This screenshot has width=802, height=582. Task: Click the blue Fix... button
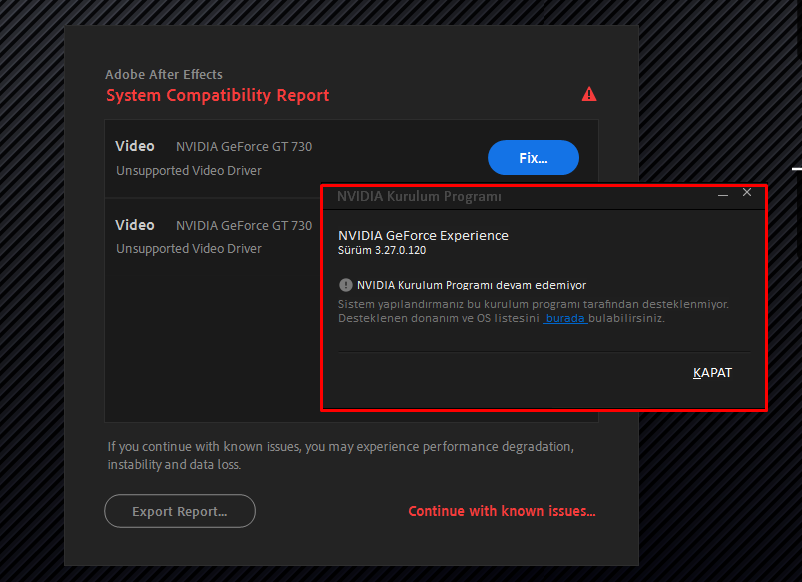click(x=533, y=158)
